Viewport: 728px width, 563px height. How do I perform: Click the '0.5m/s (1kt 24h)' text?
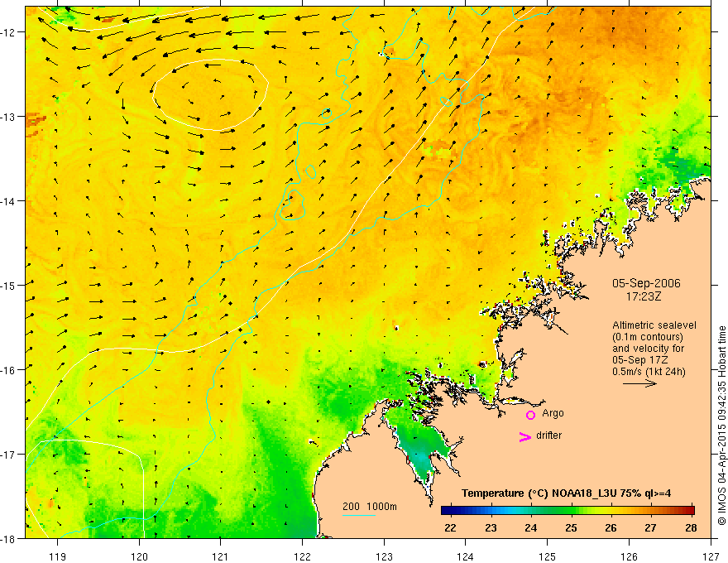(x=649, y=372)
